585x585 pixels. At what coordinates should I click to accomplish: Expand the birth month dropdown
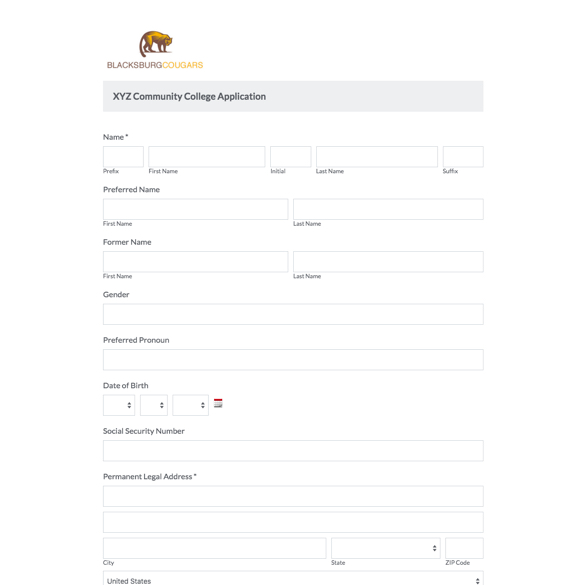119,405
